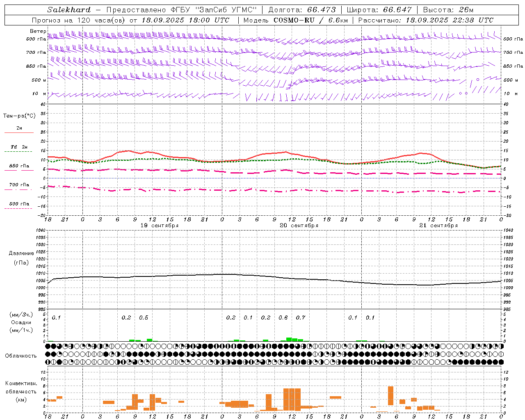Click the dash-dot line sample beneath '700 гПа' legend
This screenshot has width=525, height=420.
pyautogui.click(x=18, y=189)
